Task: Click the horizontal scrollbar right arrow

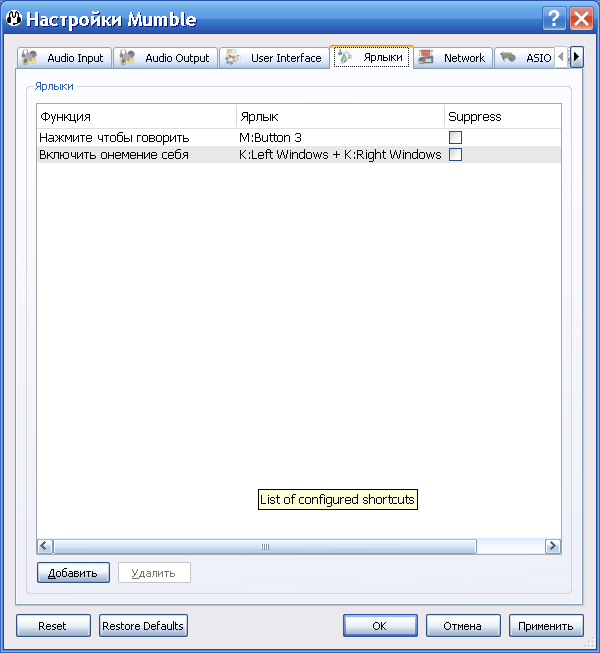Action: tap(553, 546)
